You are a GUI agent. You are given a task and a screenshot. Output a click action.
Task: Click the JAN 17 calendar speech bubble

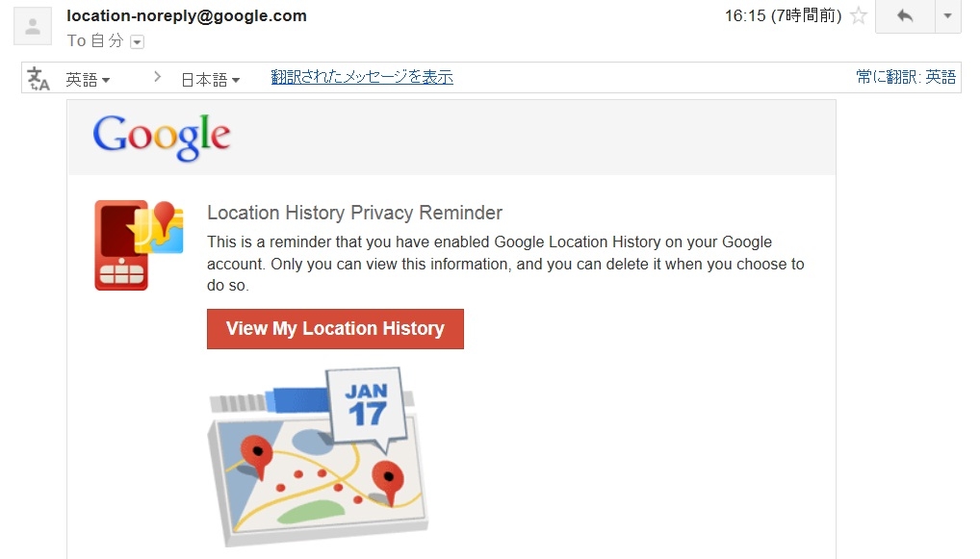coord(367,404)
